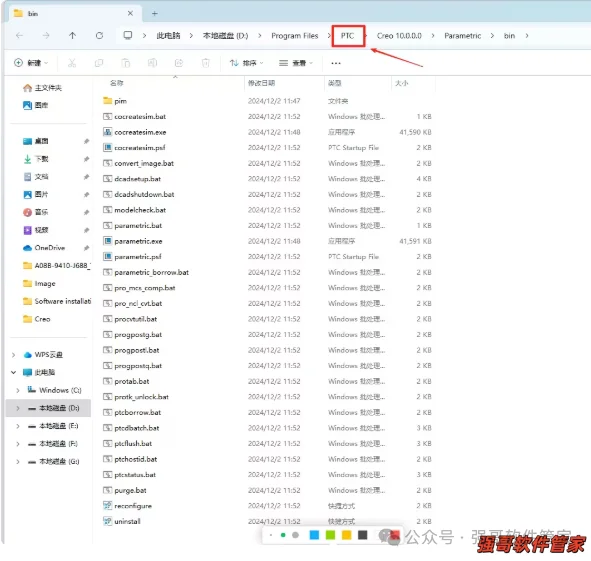Refresh the current folder view

[100, 35]
